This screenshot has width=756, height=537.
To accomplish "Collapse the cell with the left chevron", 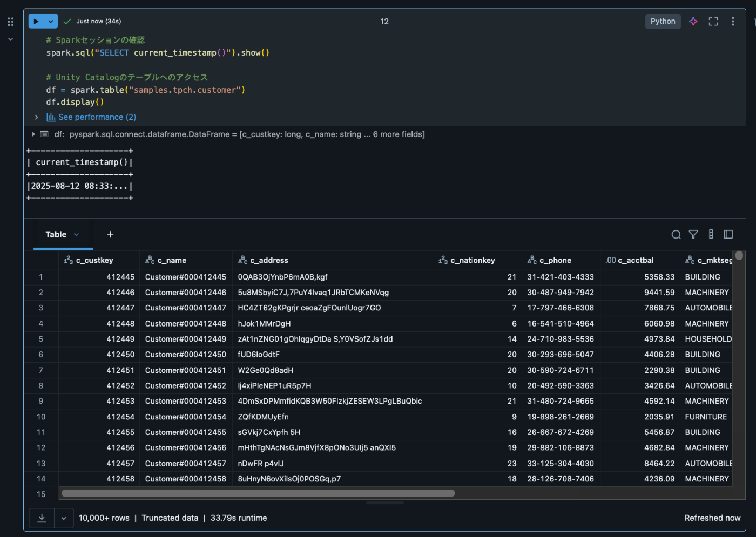I will (x=10, y=39).
